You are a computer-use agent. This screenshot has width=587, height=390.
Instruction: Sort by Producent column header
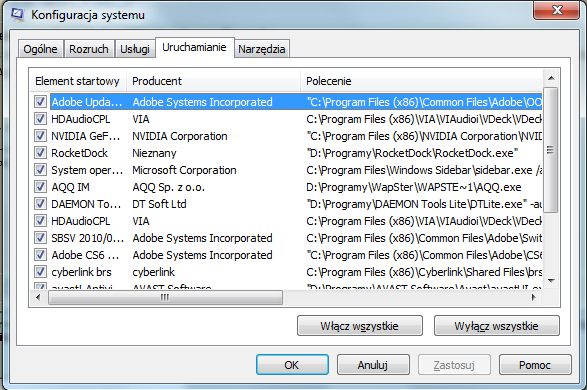point(213,81)
